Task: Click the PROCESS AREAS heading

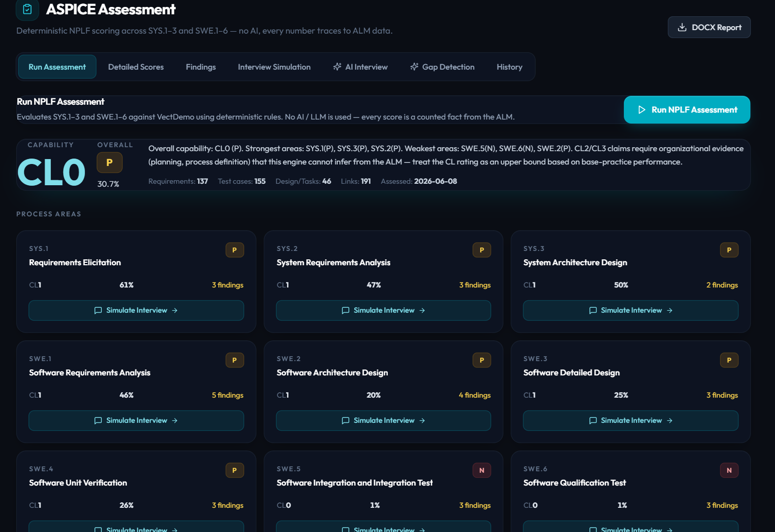Action: (48, 214)
